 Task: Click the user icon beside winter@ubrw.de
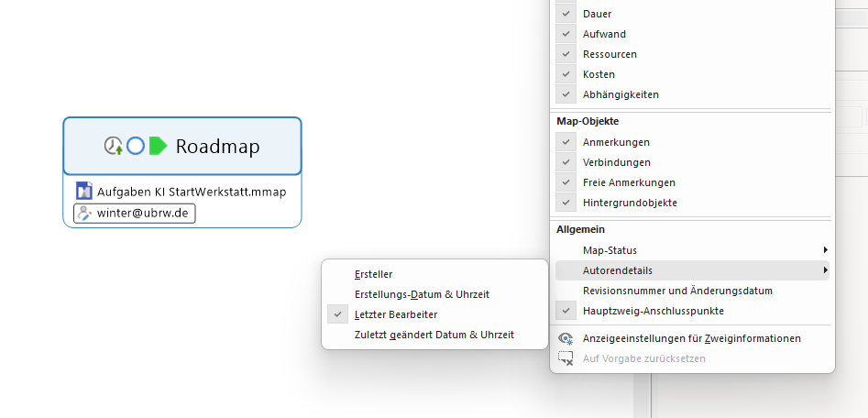(85, 213)
